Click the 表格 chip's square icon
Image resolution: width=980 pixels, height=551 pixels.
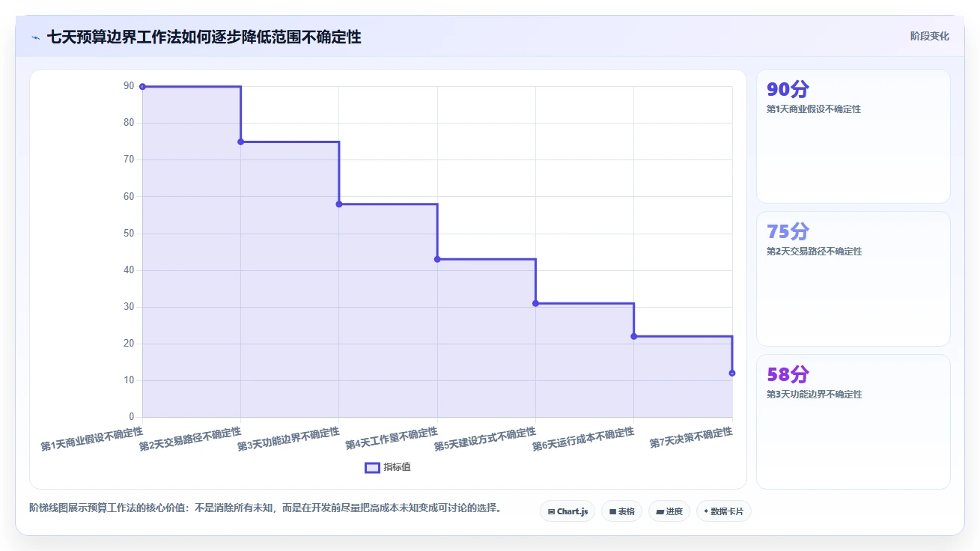click(612, 512)
